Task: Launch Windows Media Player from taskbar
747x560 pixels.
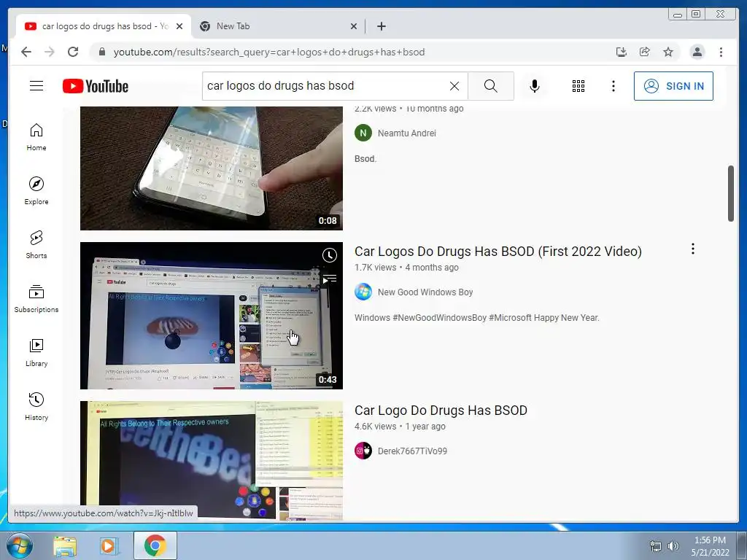Action: (x=109, y=545)
